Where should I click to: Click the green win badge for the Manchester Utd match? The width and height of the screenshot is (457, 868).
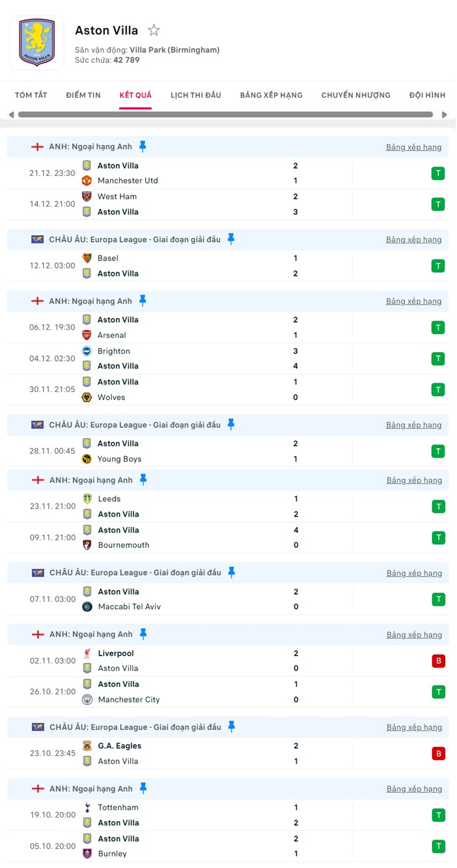438,173
